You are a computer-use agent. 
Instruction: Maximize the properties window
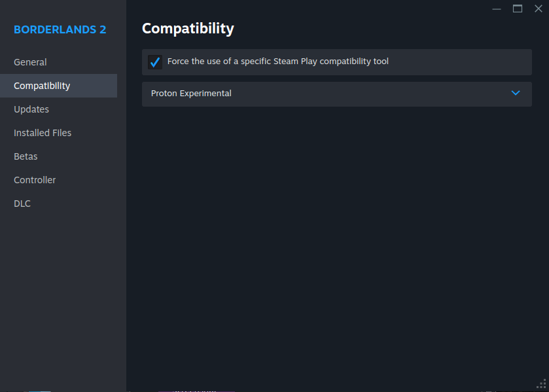pos(518,9)
